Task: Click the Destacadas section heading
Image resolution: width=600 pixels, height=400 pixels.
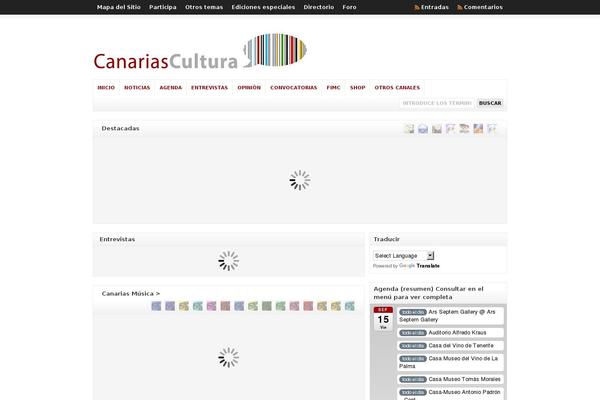Action: click(120, 128)
